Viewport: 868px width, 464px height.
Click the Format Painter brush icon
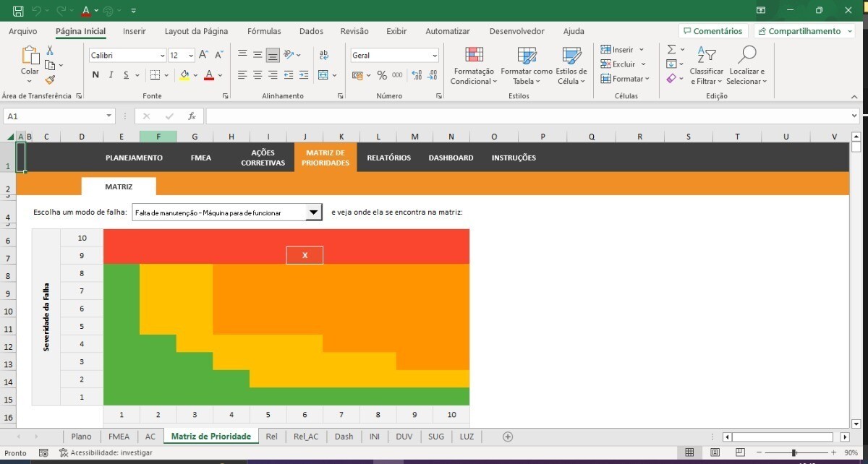(x=50, y=80)
